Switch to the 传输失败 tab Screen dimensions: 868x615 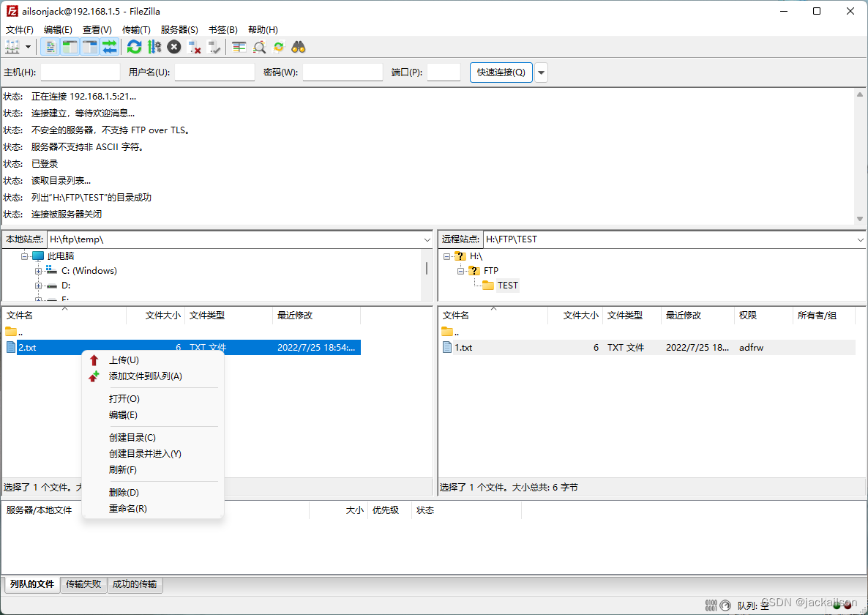point(83,584)
